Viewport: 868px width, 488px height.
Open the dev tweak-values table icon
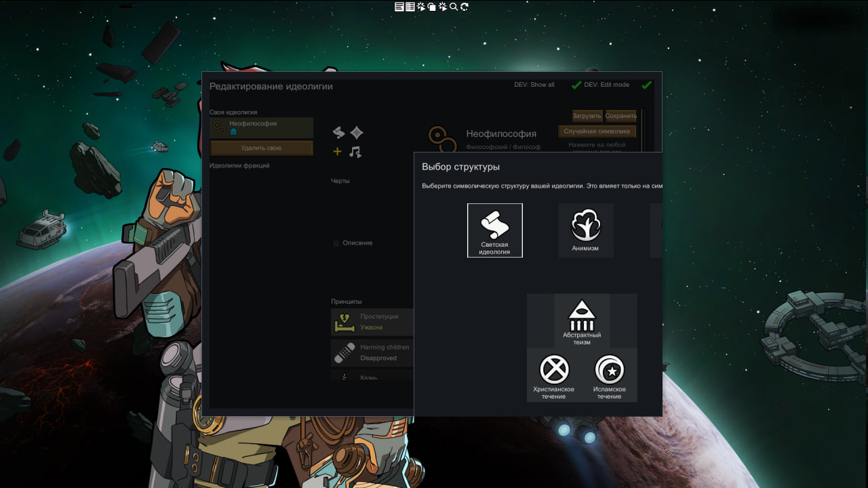click(x=410, y=6)
